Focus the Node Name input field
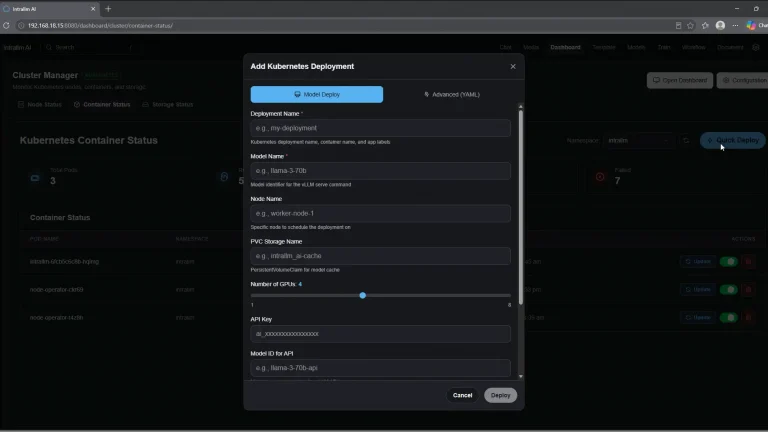 (381, 214)
